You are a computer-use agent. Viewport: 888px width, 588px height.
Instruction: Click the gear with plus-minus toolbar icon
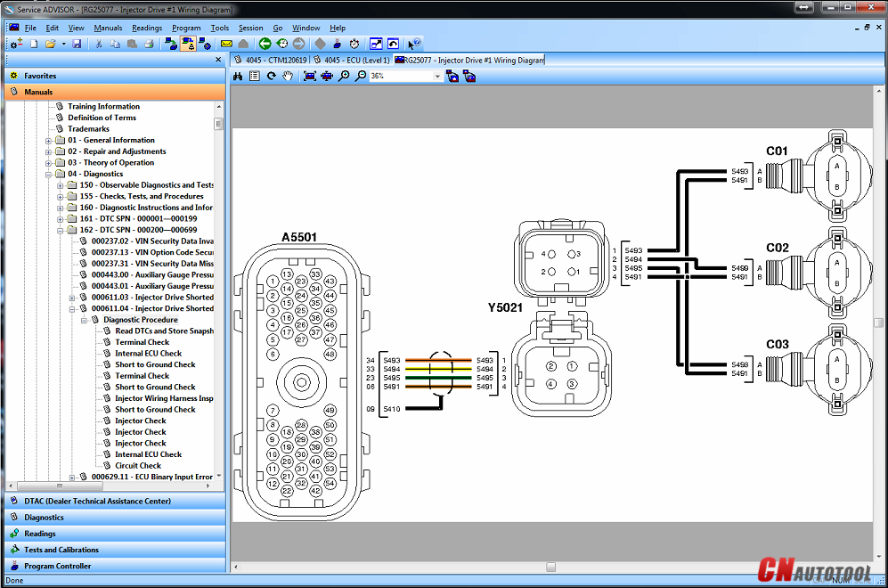16,44
